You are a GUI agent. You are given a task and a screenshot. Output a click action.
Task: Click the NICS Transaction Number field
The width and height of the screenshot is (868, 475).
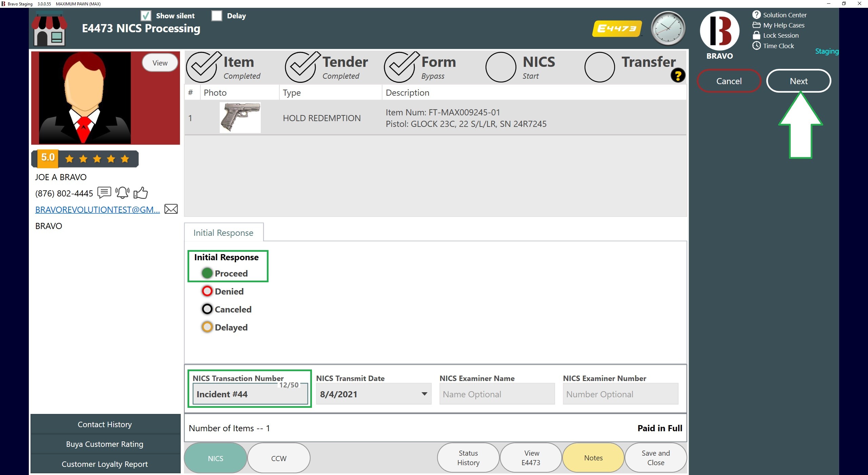tap(250, 394)
